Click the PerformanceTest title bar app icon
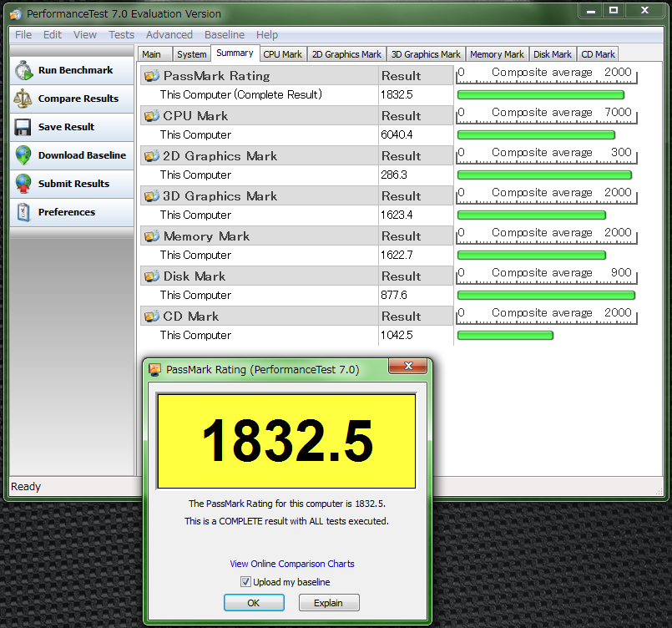Image resolution: width=672 pixels, height=628 pixels. [x=16, y=14]
